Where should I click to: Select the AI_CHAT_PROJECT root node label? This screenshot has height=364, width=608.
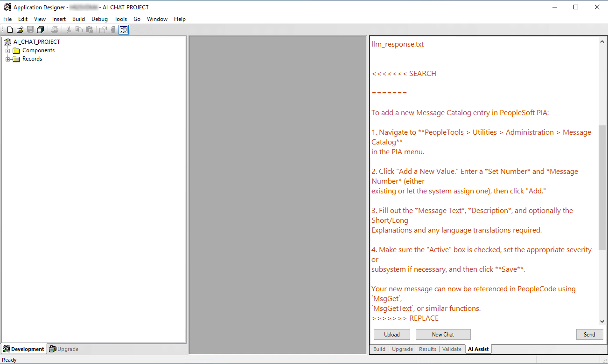(37, 42)
